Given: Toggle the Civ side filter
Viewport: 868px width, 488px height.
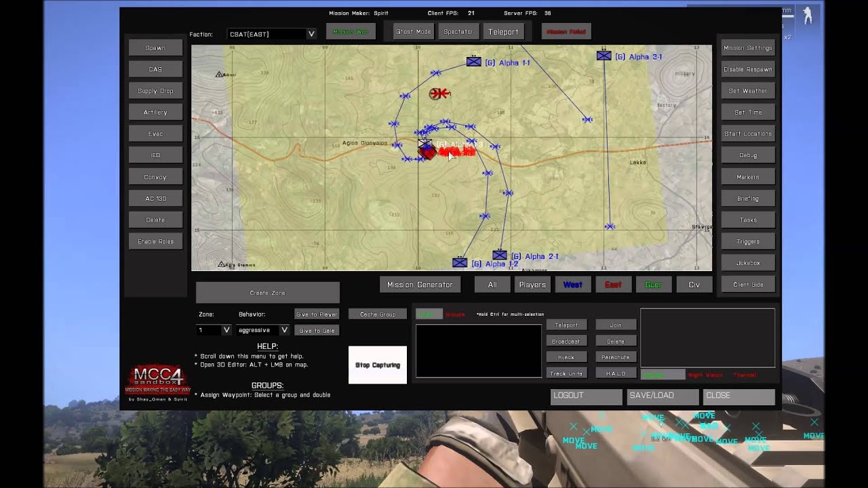Looking at the screenshot, I should pos(694,285).
